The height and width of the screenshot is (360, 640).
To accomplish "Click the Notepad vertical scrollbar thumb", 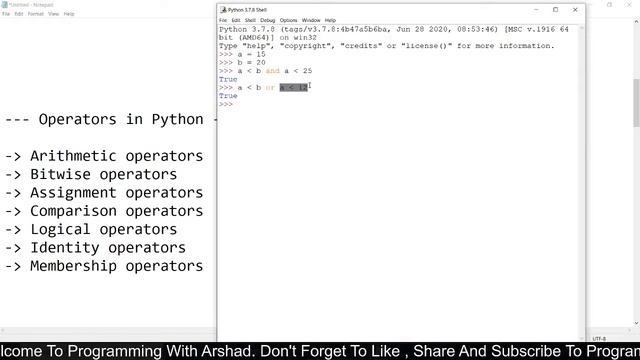I will coord(636,102).
